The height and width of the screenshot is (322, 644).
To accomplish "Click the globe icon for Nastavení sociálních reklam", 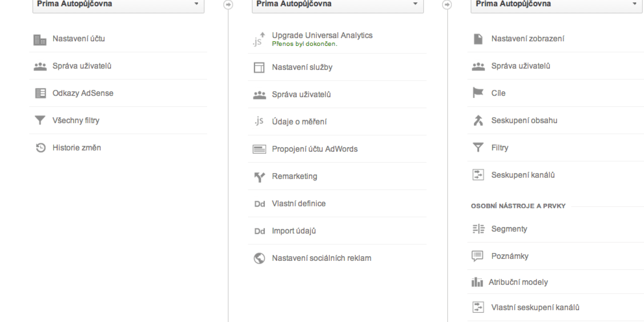I will [259, 258].
